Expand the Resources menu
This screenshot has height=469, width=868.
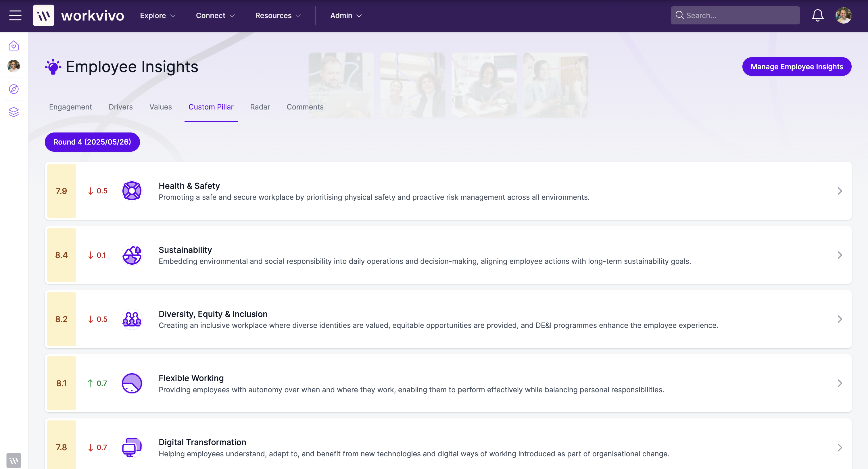tap(278, 16)
